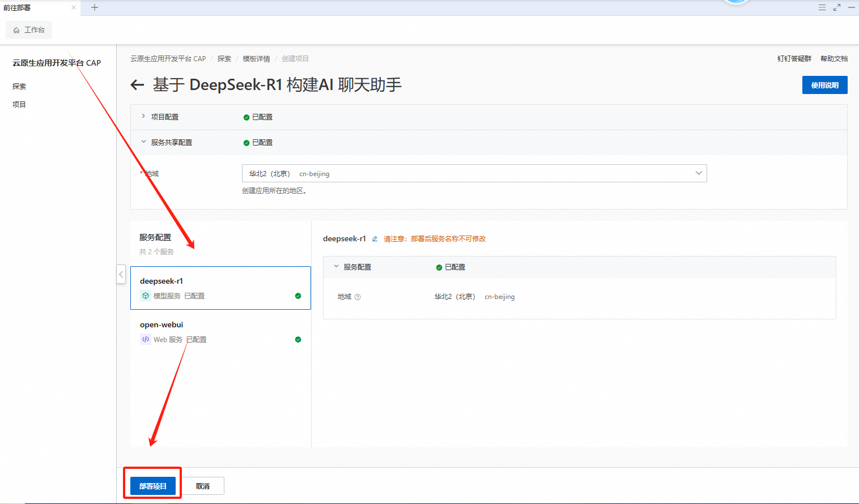Expand the 项目配置 section
Image resolution: width=859 pixels, height=504 pixels.
tap(143, 116)
